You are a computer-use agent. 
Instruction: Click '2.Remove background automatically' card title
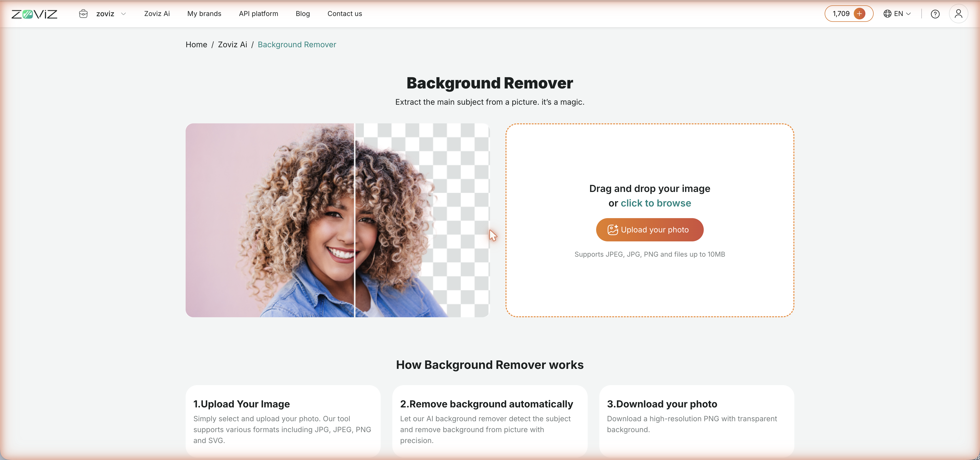[x=487, y=404]
